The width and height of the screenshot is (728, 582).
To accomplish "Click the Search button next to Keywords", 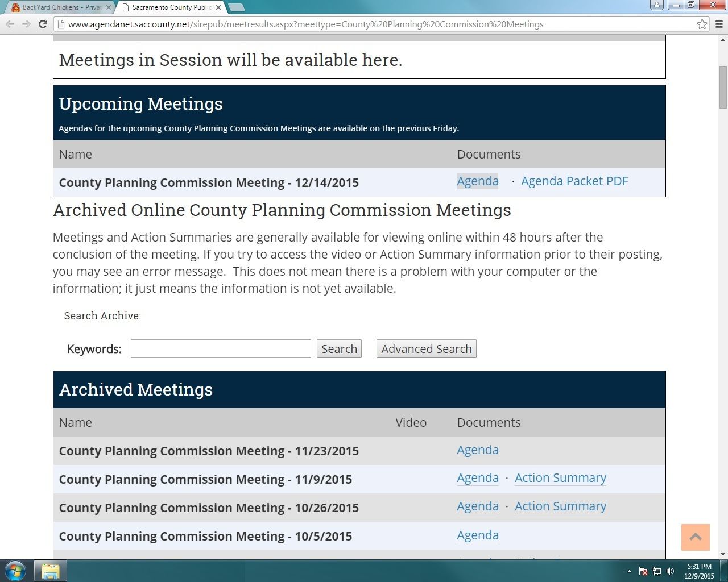I will tap(339, 349).
